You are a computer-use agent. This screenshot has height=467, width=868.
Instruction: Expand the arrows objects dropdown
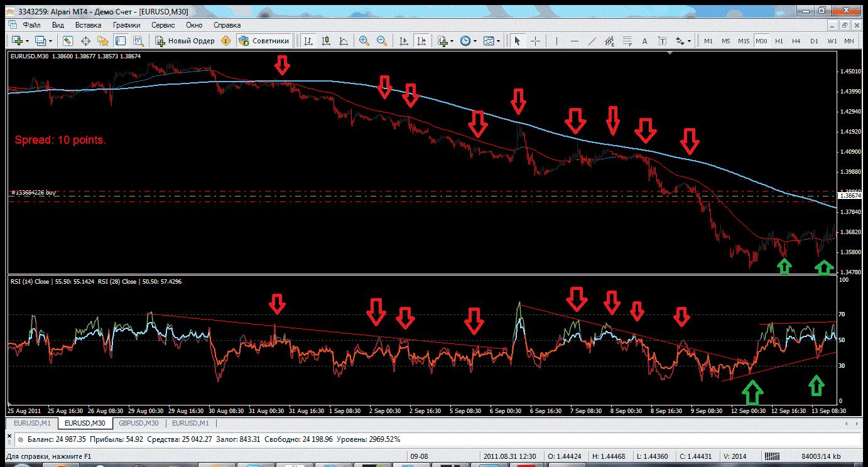pos(690,41)
